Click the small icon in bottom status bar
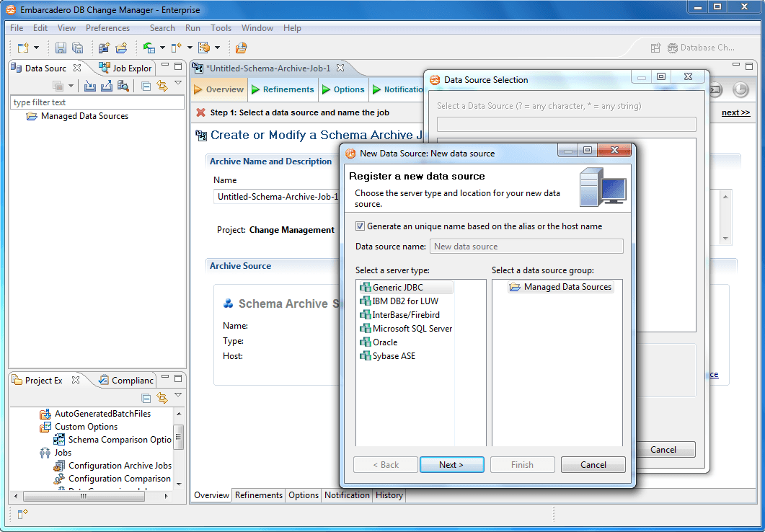 tap(23, 513)
